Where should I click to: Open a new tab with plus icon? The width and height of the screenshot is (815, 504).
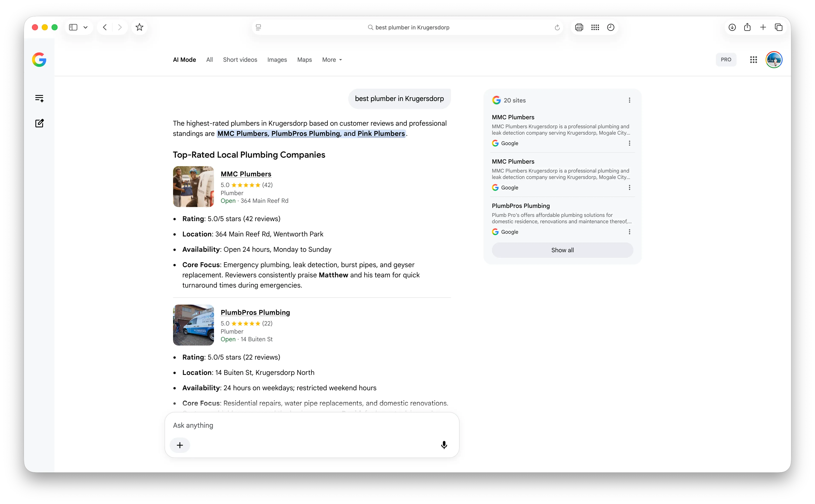pyautogui.click(x=763, y=27)
